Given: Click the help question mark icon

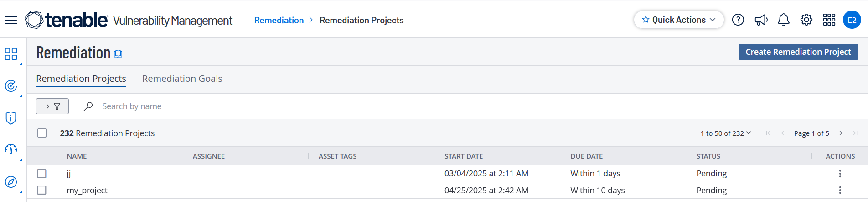Looking at the screenshot, I should [738, 20].
